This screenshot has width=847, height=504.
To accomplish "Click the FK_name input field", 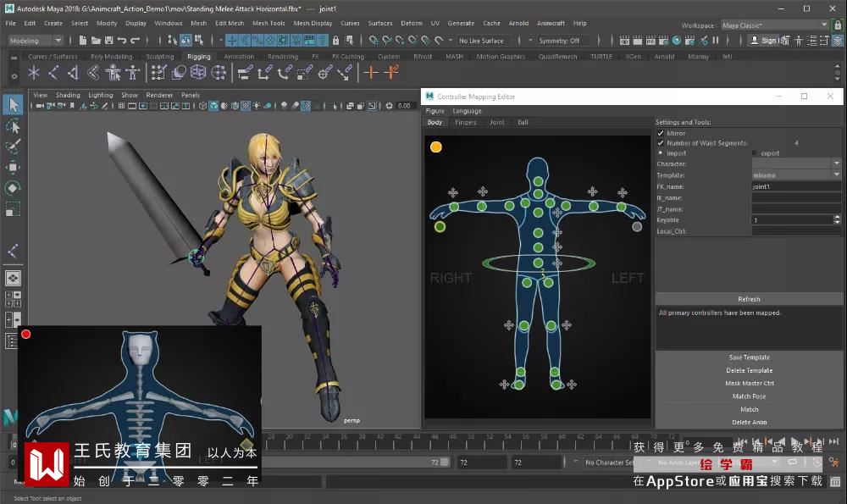I will [795, 186].
